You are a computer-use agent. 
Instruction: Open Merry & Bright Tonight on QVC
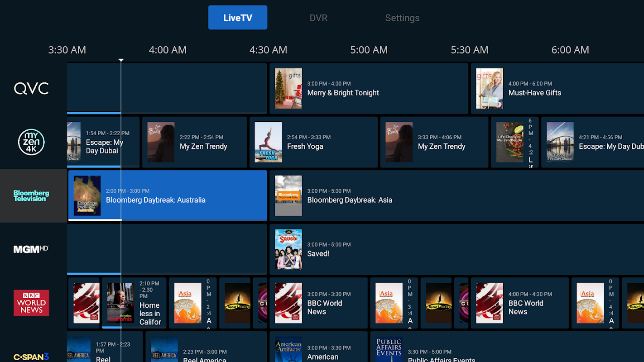[x=369, y=89]
